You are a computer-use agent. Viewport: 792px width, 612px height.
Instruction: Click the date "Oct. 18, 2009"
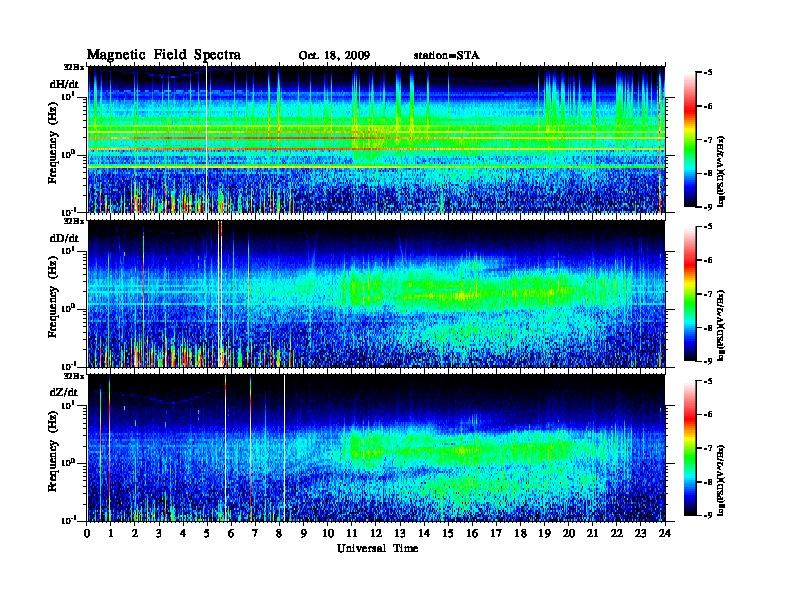(x=334, y=56)
